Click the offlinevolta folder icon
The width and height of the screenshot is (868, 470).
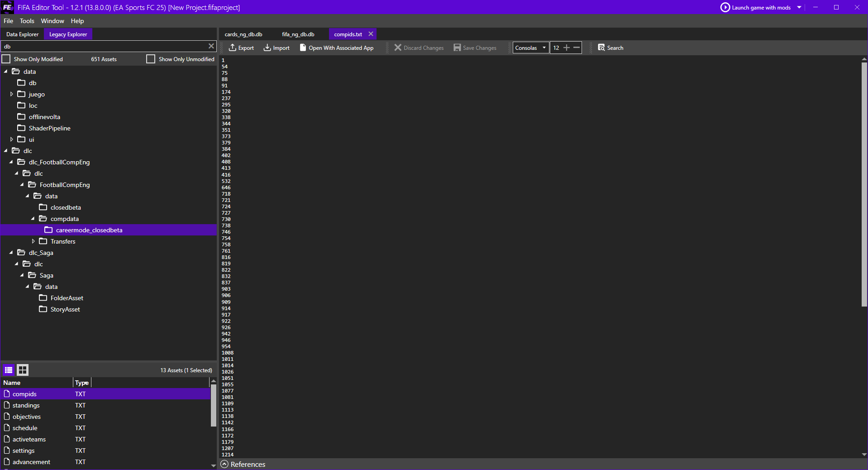pos(21,116)
